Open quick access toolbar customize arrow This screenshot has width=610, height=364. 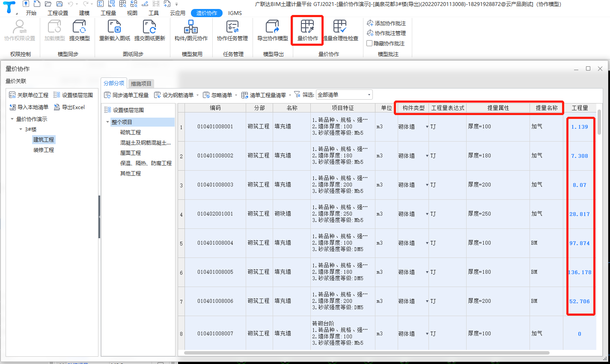[x=176, y=4]
